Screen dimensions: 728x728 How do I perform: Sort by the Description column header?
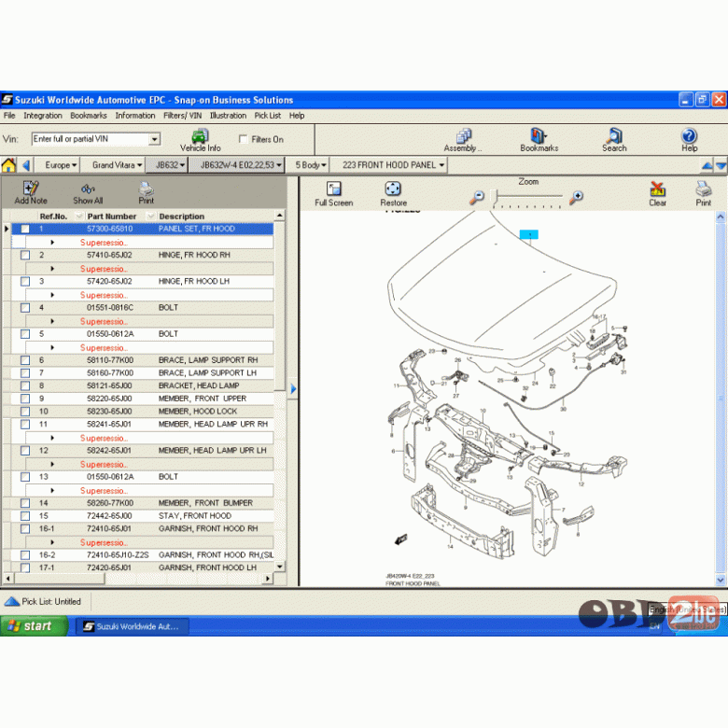[x=182, y=217]
